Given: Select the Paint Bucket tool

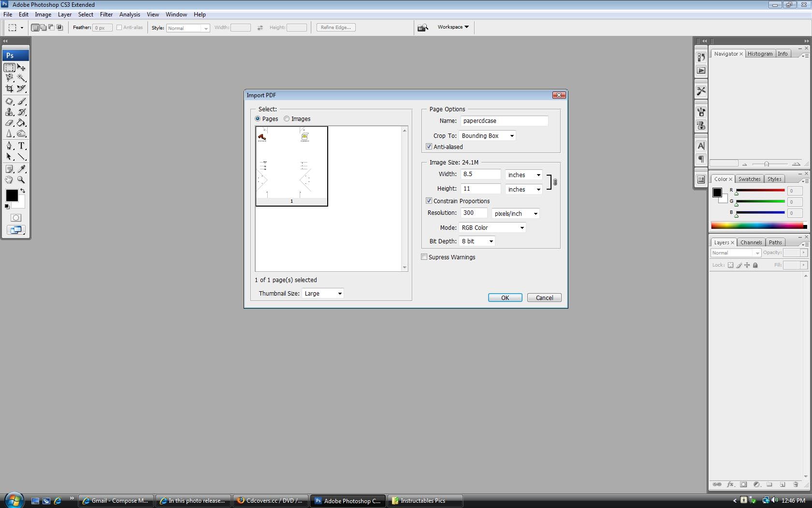Looking at the screenshot, I should tap(21, 123).
